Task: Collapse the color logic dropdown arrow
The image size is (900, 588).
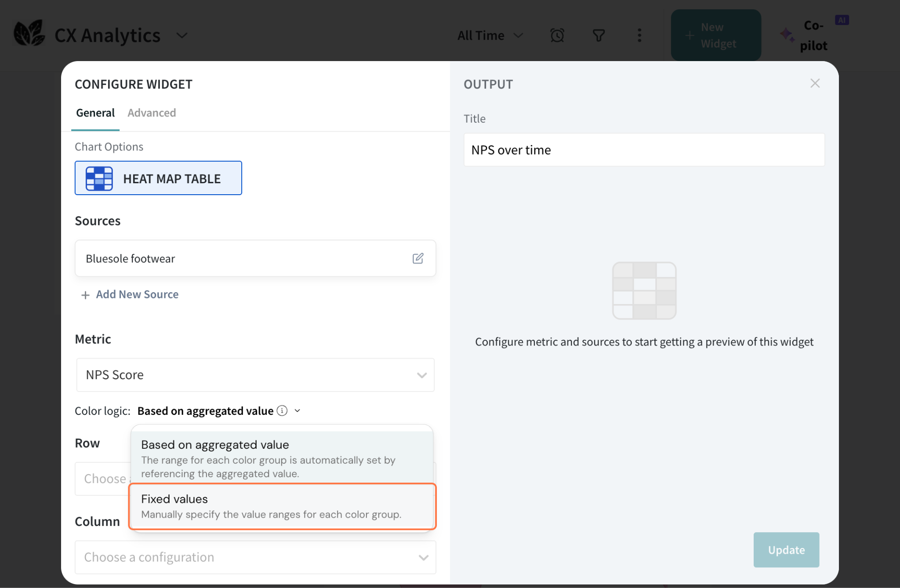Action: coord(298,410)
